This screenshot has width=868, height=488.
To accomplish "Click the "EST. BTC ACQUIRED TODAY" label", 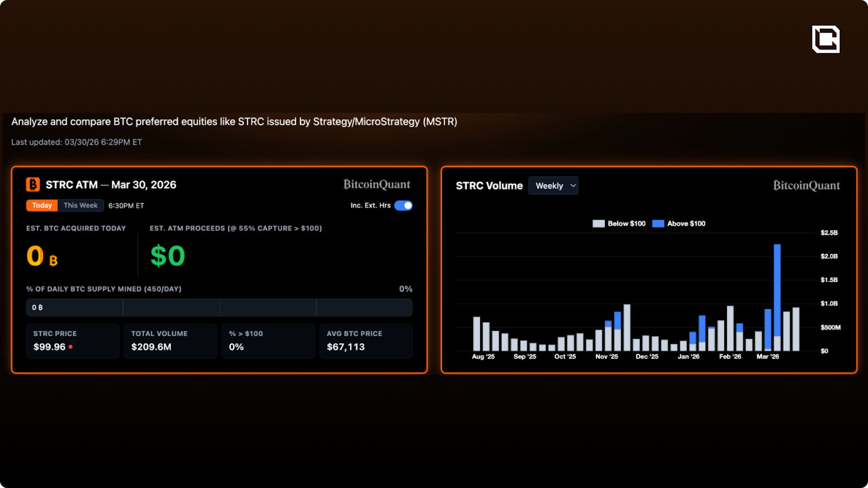I will click(x=76, y=228).
